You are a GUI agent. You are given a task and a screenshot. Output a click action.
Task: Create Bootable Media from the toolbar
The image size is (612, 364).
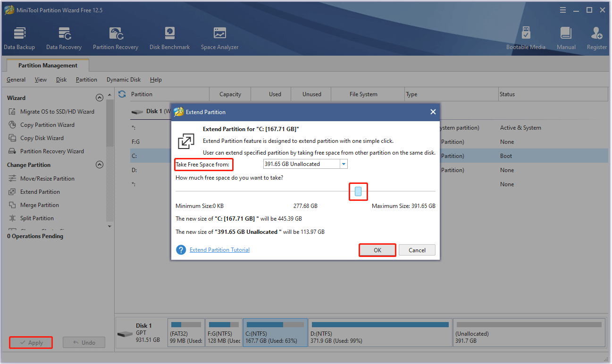[526, 39]
